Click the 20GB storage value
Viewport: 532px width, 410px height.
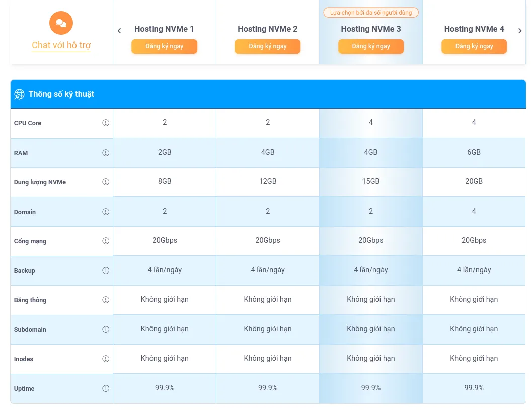click(474, 181)
